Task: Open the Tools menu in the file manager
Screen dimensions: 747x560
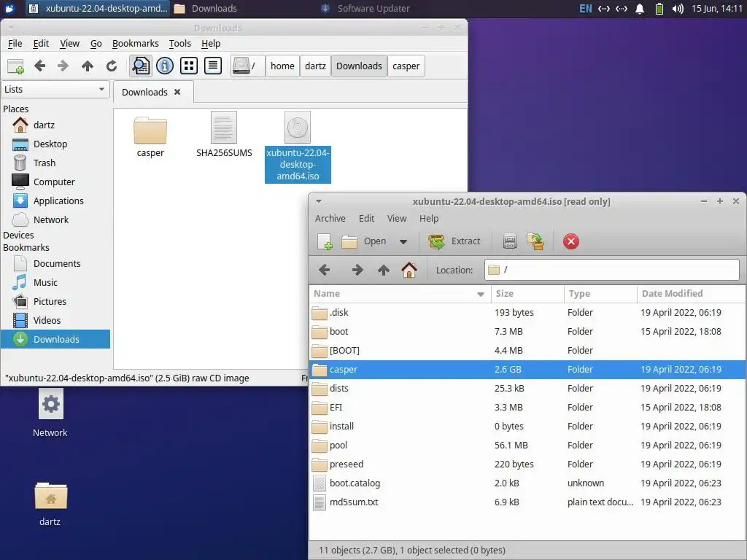Action: pyautogui.click(x=180, y=43)
